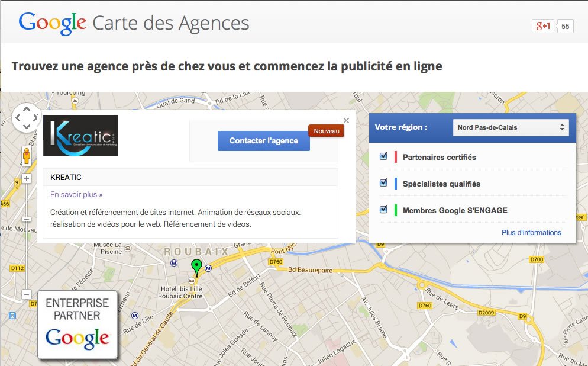Open the Votre région dropdown
The width and height of the screenshot is (588, 366).
(511, 127)
